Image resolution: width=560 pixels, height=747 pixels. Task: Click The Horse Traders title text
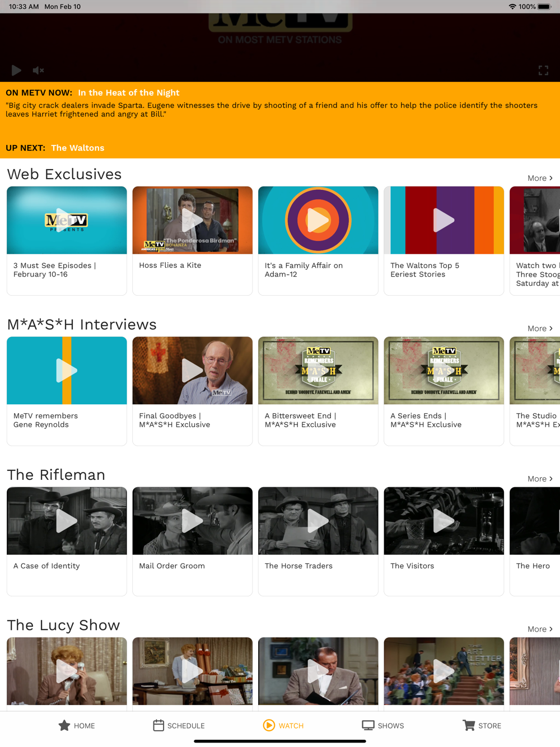(298, 566)
